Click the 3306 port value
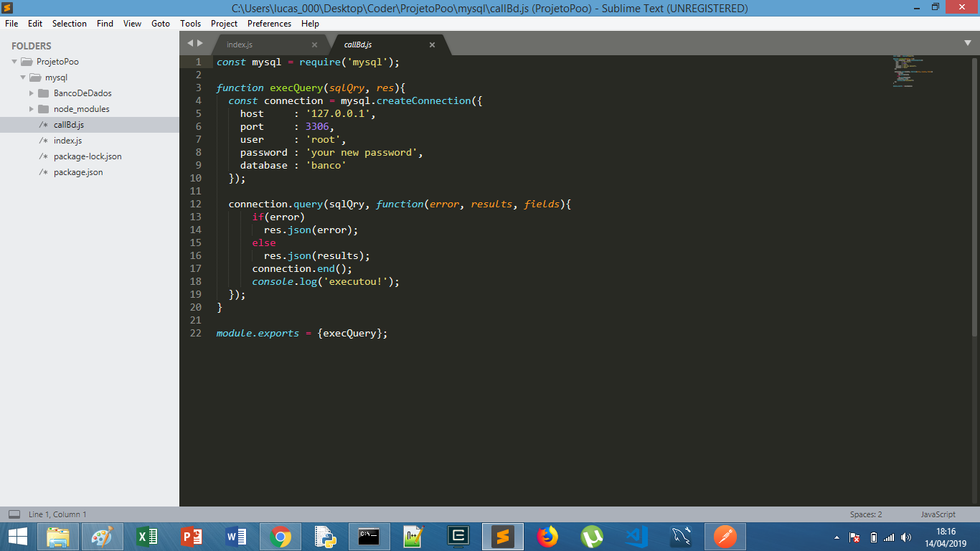The height and width of the screenshot is (551, 980). [317, 126]
